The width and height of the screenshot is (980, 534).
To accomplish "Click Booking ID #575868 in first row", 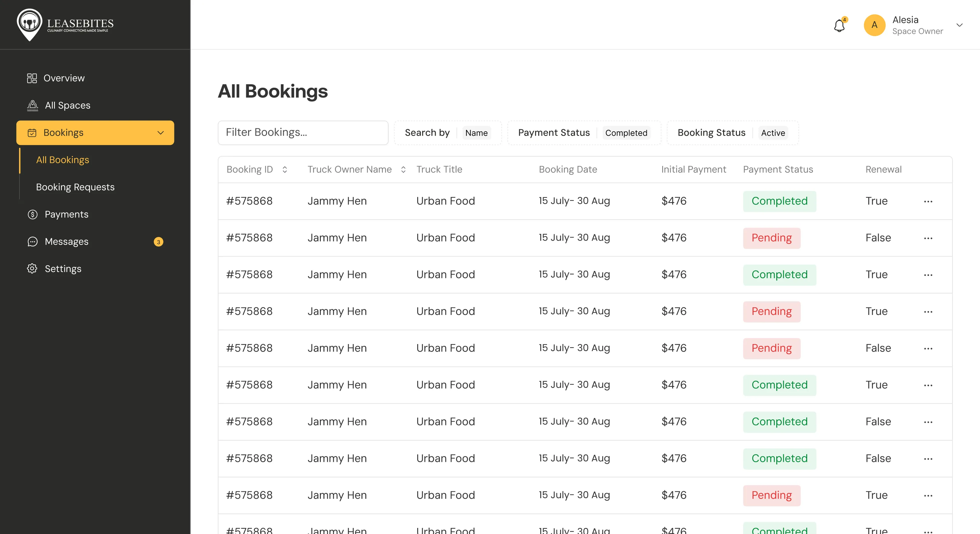I will pyautogui.click(x=250, y=201).
